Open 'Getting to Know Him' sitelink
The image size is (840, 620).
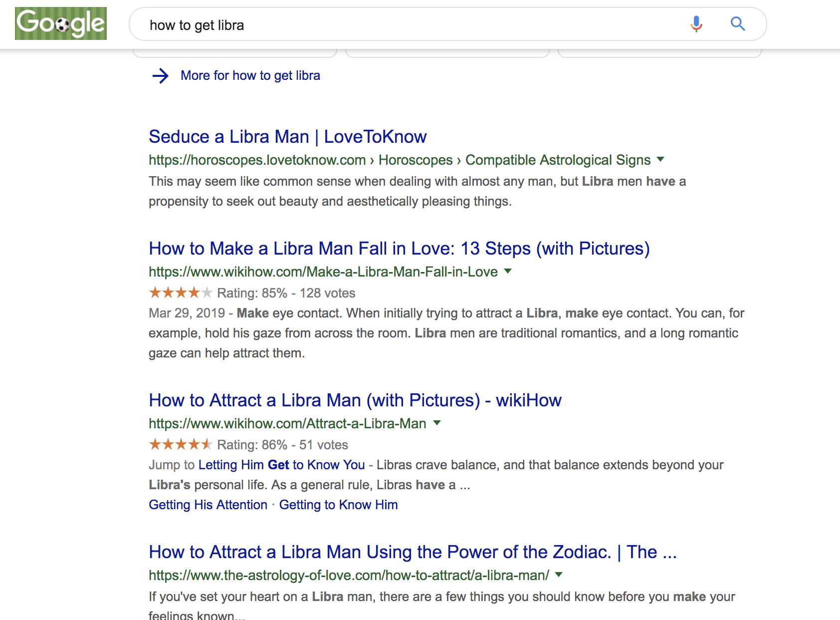[x=339, y=505]
